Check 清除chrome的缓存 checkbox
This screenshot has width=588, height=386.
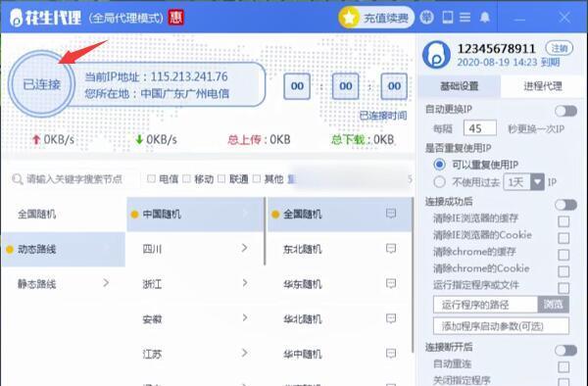point(563,255)
